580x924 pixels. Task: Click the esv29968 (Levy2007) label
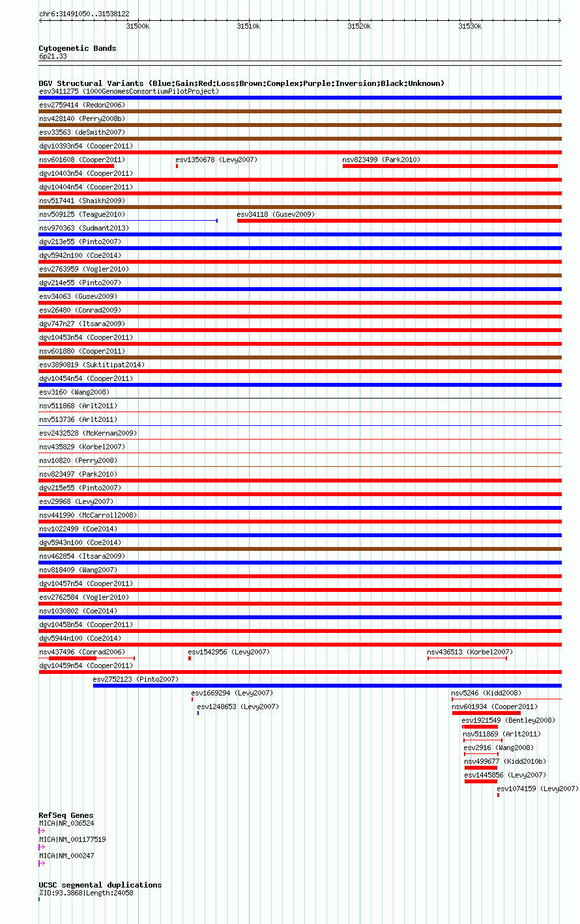point(76,501)
